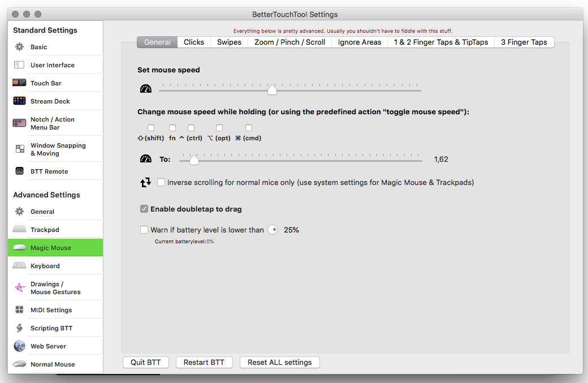Select the 1 & 2 Finger Taps & TipTaps tab
The image size is (588, 383).
tap(441, 42)
